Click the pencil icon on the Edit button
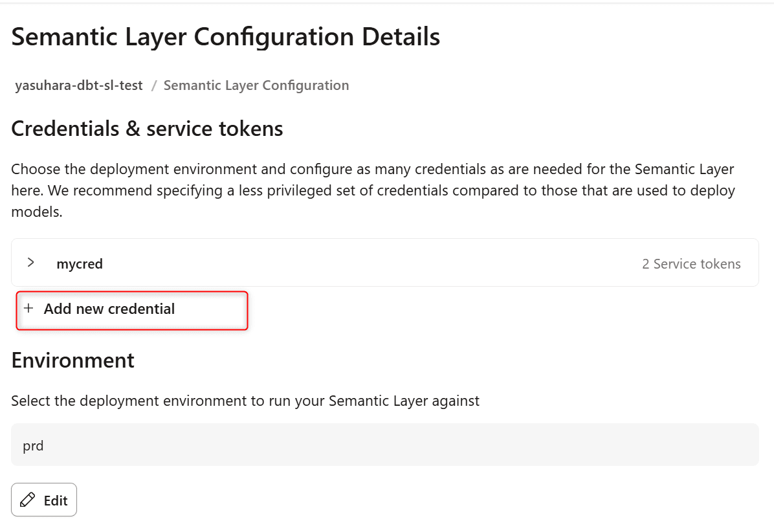Screen dimensions: 774x532 [28, 500]
